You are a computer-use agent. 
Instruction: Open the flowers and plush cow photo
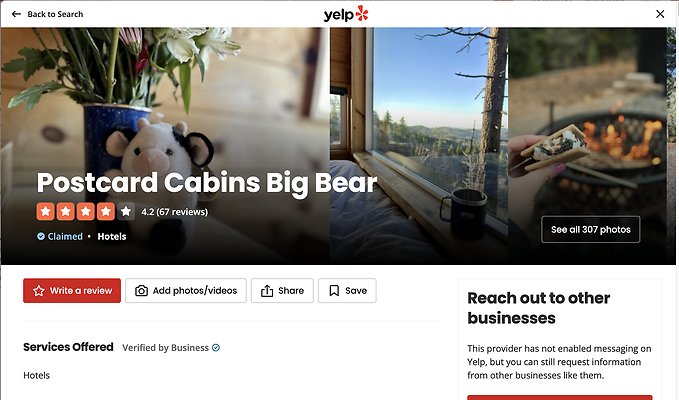[165, 146]
